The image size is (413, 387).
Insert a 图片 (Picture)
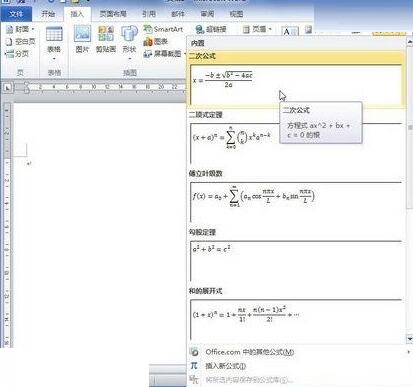[82, 39]
